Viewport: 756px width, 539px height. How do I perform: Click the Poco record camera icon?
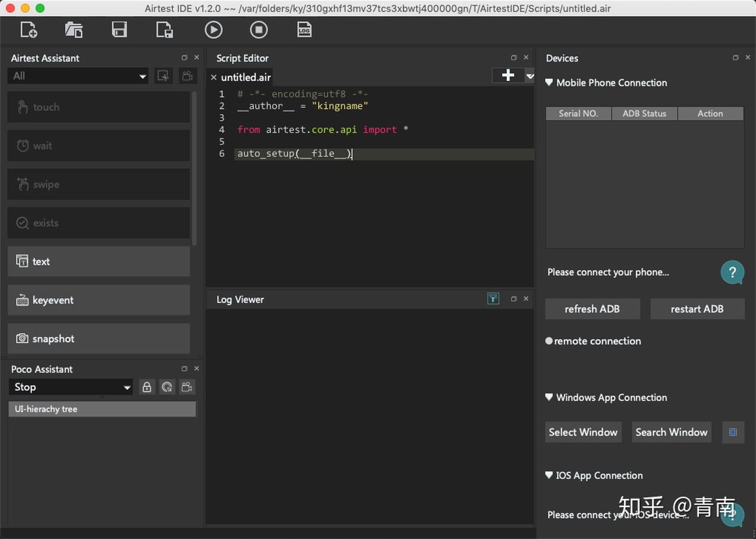pyautogui.click(x=187, y=387)
